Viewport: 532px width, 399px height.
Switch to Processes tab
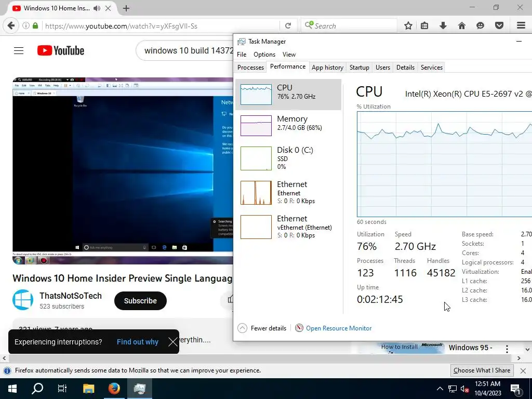[250, 67]
